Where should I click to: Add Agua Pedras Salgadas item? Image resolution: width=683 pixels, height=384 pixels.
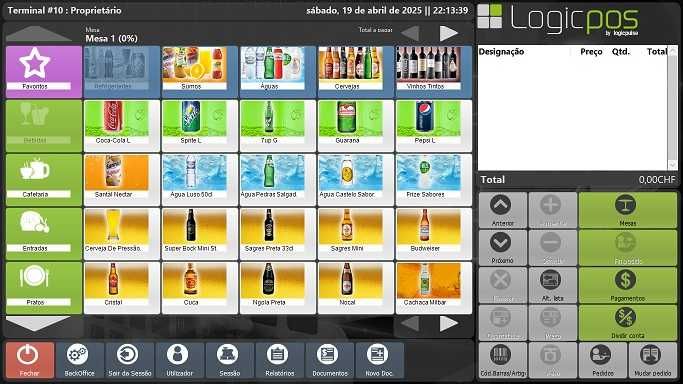tap(277, 179)
